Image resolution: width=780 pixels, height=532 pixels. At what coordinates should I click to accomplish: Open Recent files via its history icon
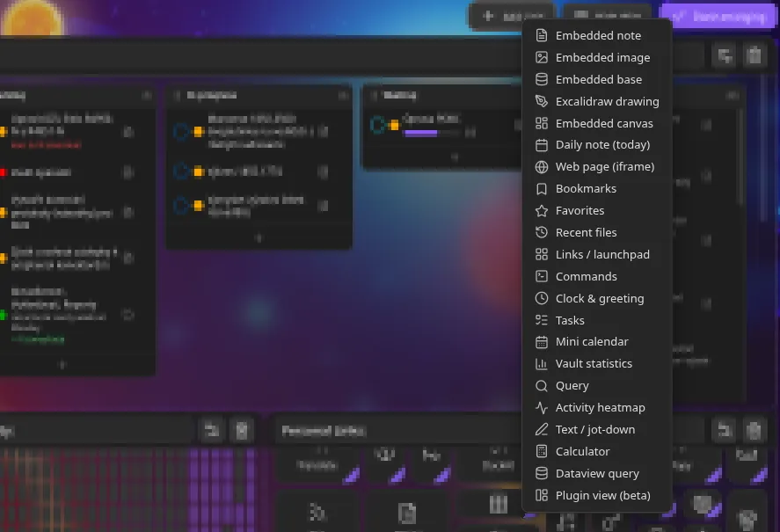click(x=541, y=232)
